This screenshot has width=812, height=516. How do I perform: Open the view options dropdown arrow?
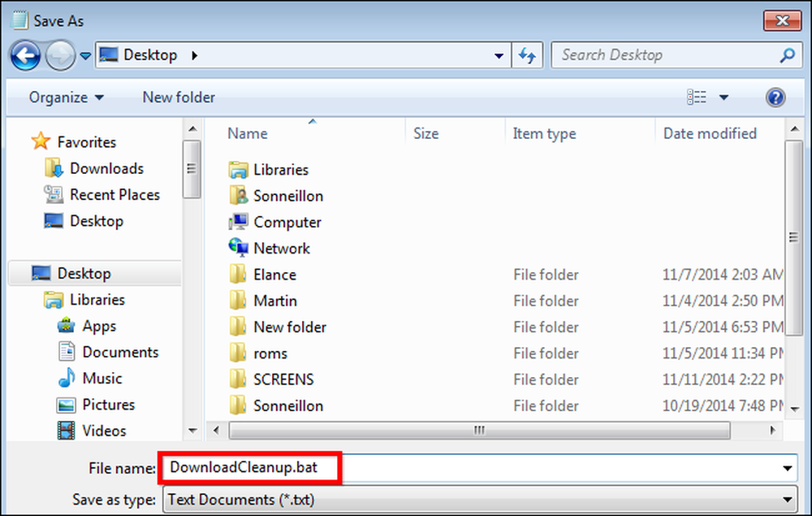pyautogui.click(x=724, y=98)
